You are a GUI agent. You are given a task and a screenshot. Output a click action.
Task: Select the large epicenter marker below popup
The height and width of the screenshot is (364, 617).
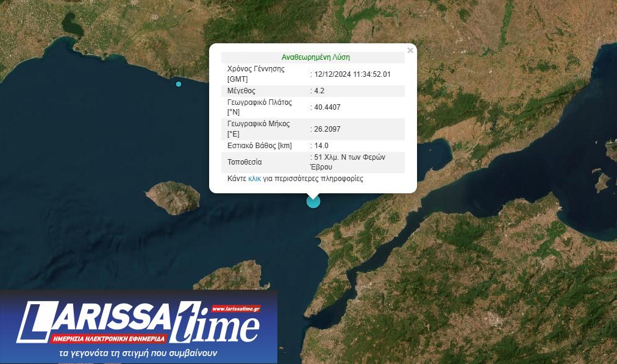coord(313,201)
